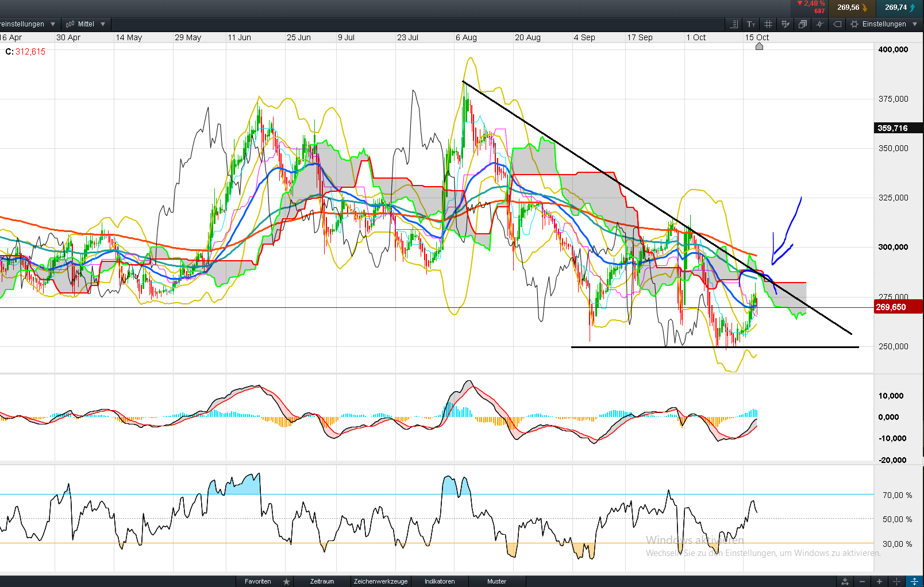Image resolution: width=924 pixels, height=587 pixels.
Task: Open the Einstellungen settings dropdown
Action: click(x=885, y=24)
